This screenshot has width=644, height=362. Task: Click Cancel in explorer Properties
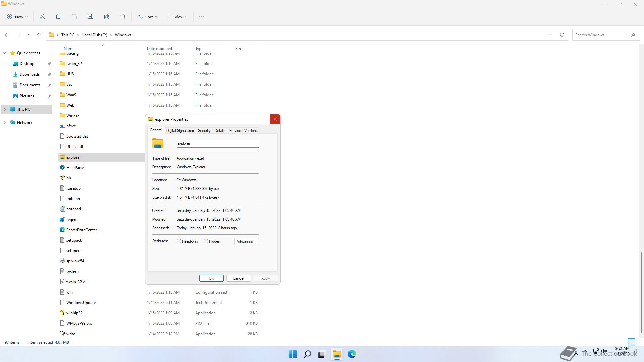(238, 278)
